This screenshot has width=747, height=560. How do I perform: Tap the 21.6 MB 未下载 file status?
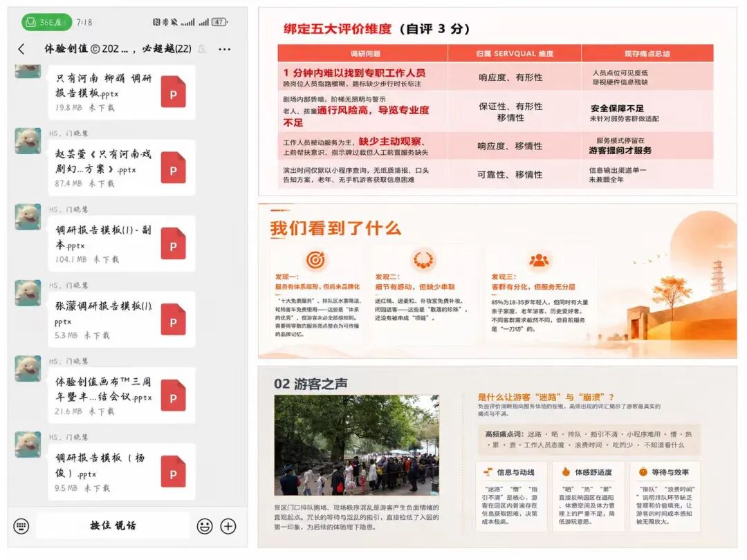point(84,411)
